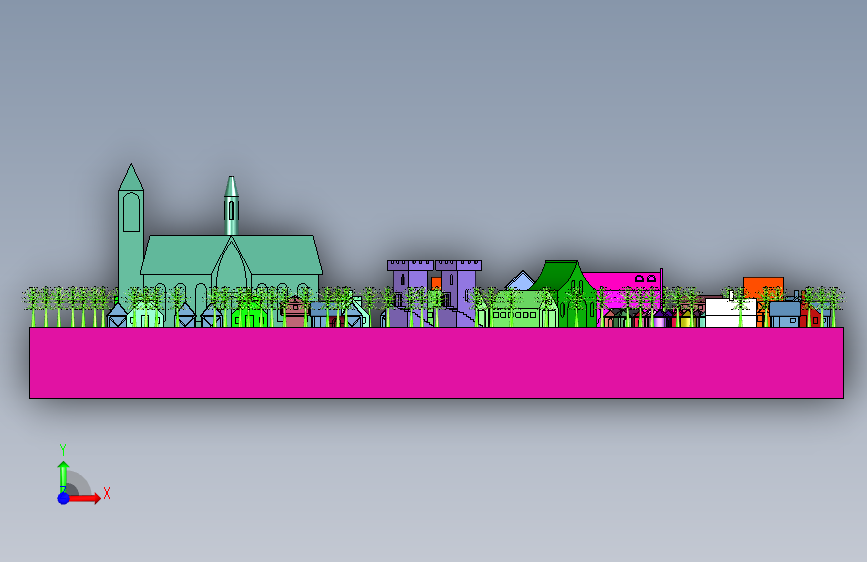Pick the slender spire on the church roof
This screenshot has height=562, width=867.
pyautogui.click(x=231, y=206)
